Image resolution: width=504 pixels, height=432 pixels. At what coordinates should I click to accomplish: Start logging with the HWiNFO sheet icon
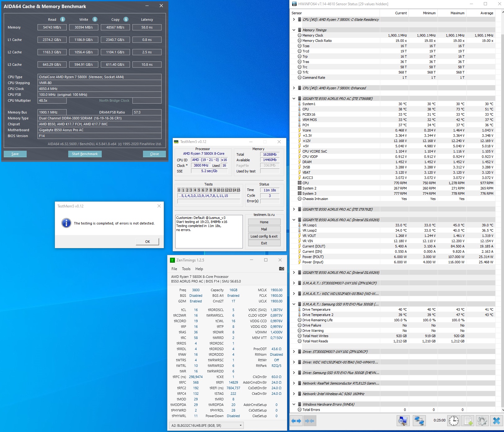pos(468,421)
